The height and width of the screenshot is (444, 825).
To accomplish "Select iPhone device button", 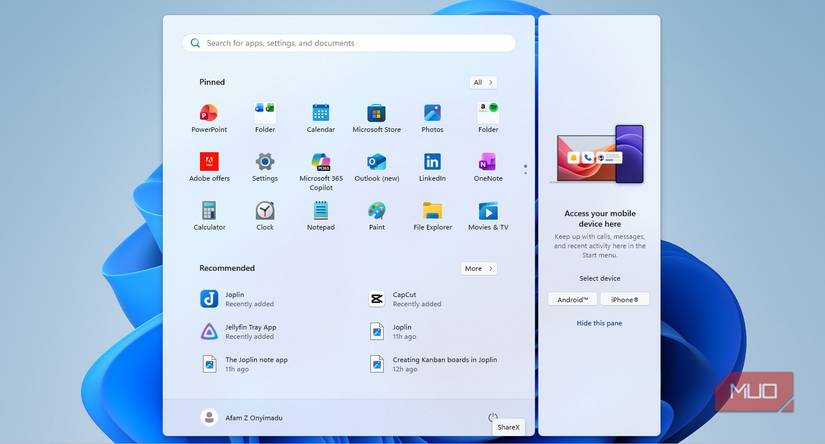I will [625, 299].
